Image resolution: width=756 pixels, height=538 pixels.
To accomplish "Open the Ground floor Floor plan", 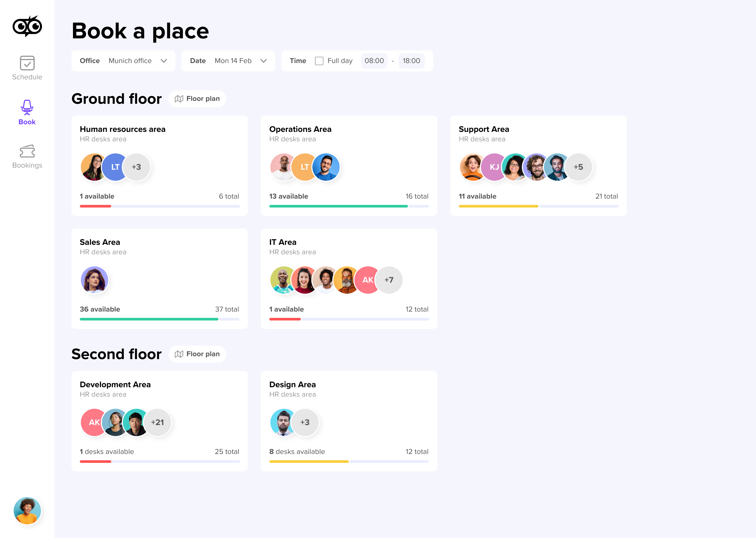I will 197,99.
